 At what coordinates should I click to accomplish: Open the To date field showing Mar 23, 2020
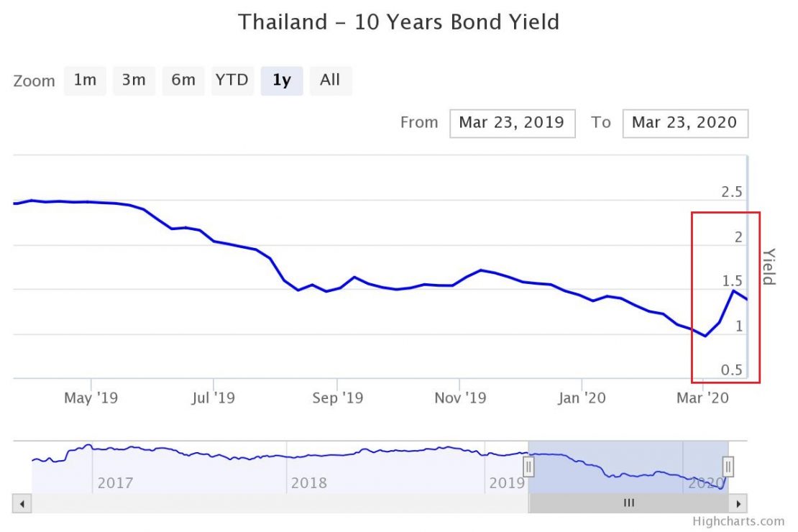[x=684, y=123]
